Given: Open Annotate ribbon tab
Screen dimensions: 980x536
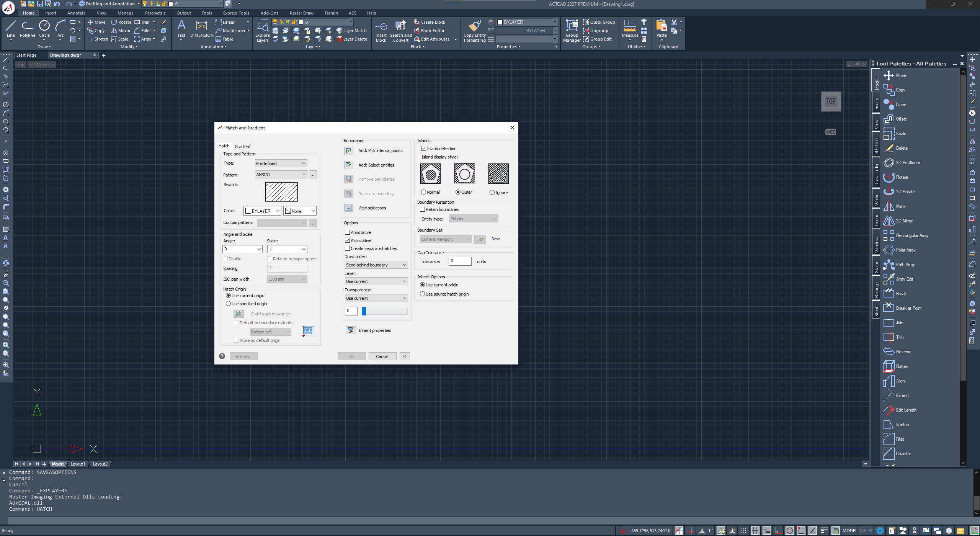Looking at the screenshot, I should (x=77, y=13).
